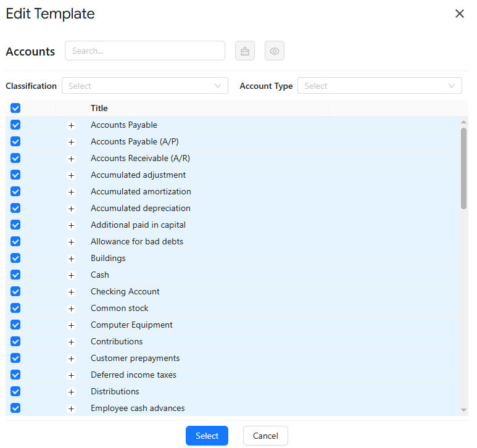
Task: Uncheck the Accumulated amortization checkbox
Action: point(15,191)
